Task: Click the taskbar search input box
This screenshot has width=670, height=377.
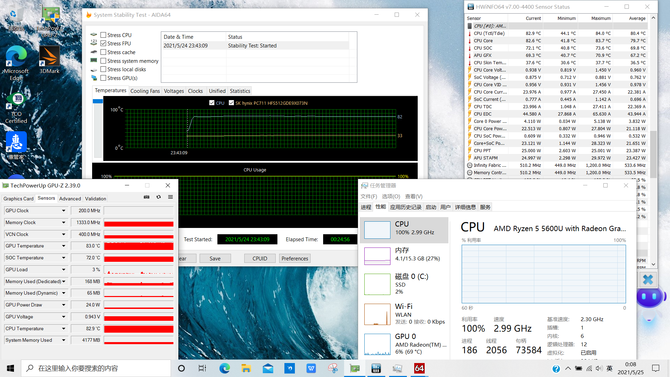Action: click(96, 368)
